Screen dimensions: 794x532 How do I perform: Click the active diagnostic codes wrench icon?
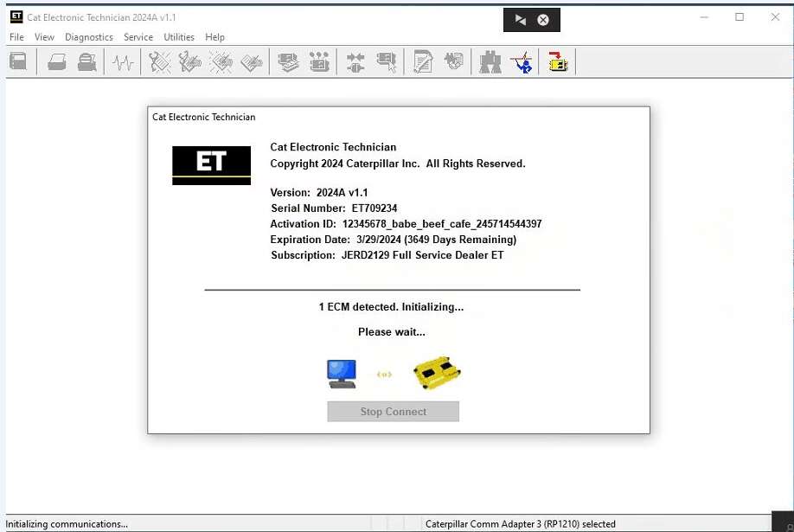[160, 62]
